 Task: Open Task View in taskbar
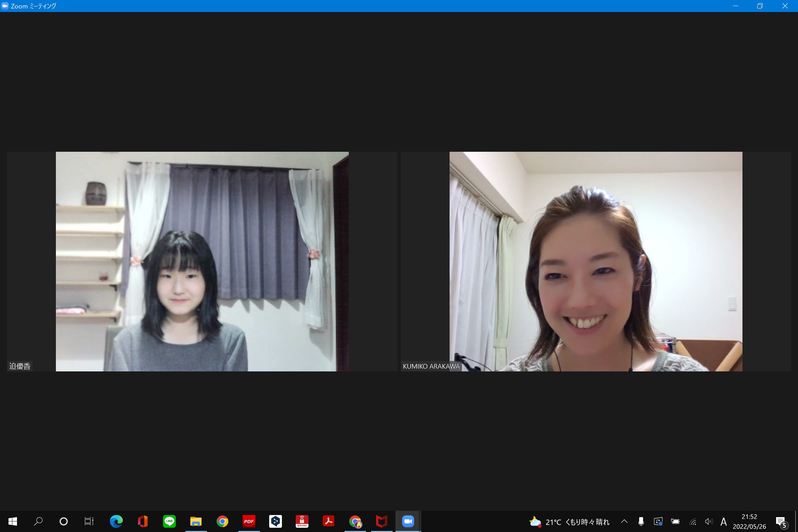click(x=89, y=521)
